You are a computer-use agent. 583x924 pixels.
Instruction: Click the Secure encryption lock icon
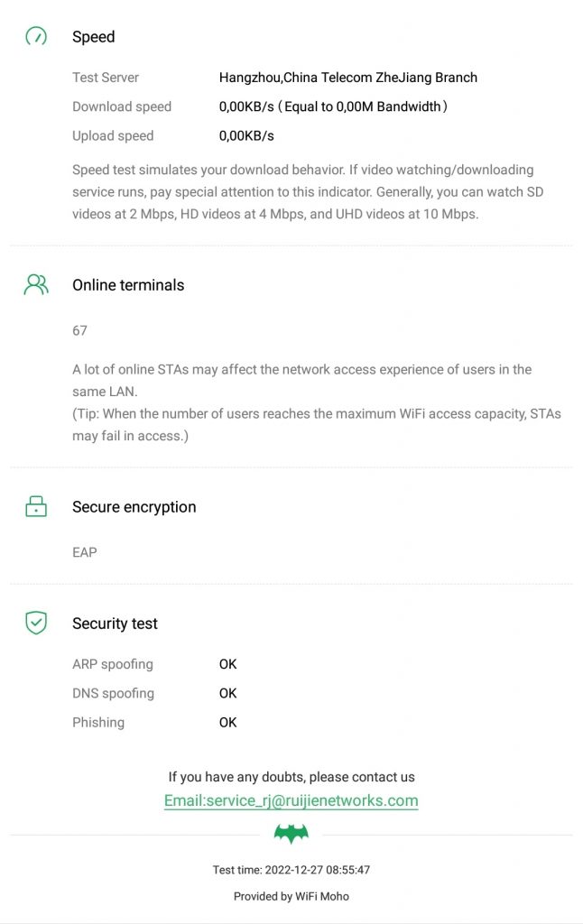tap(36, 507)
